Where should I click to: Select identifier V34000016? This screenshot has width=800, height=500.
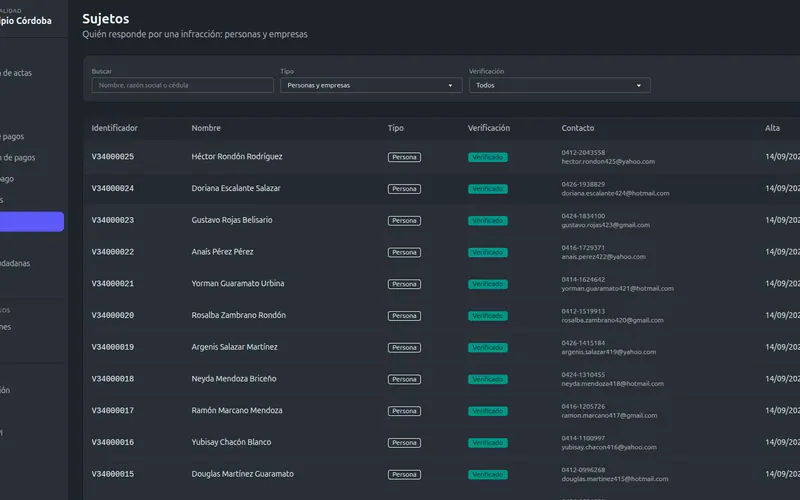[113, 442]
